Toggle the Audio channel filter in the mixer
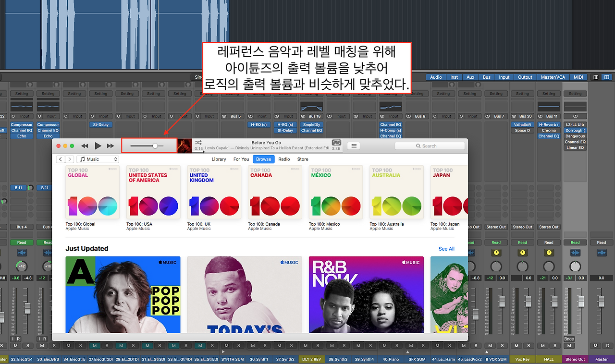This screenshot has height=364, width=615. (436, 77)
